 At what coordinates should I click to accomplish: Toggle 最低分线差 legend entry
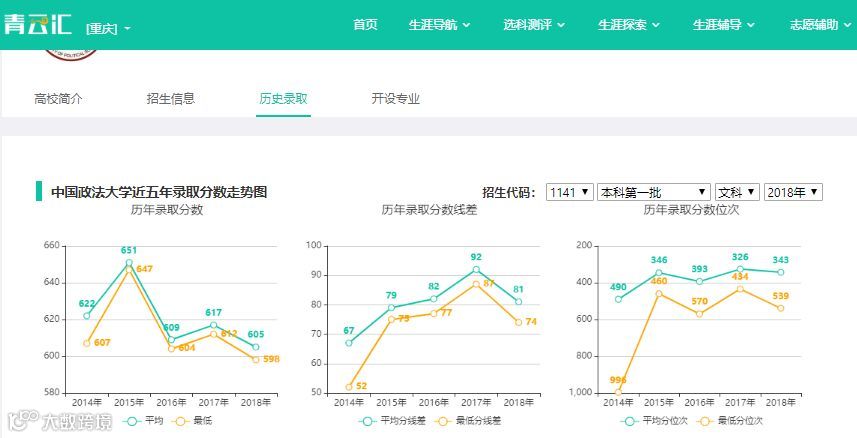pyautogui.click(x=468, y=421)
